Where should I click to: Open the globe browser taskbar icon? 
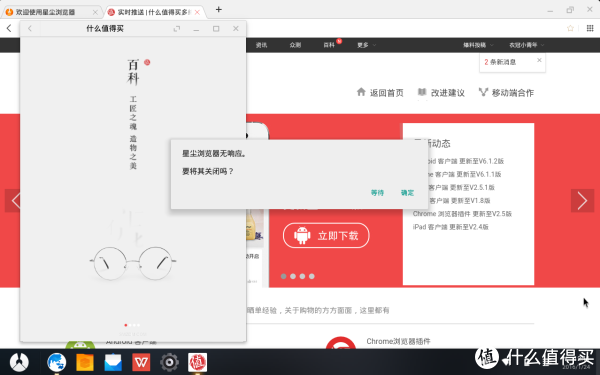coord(57,362)
